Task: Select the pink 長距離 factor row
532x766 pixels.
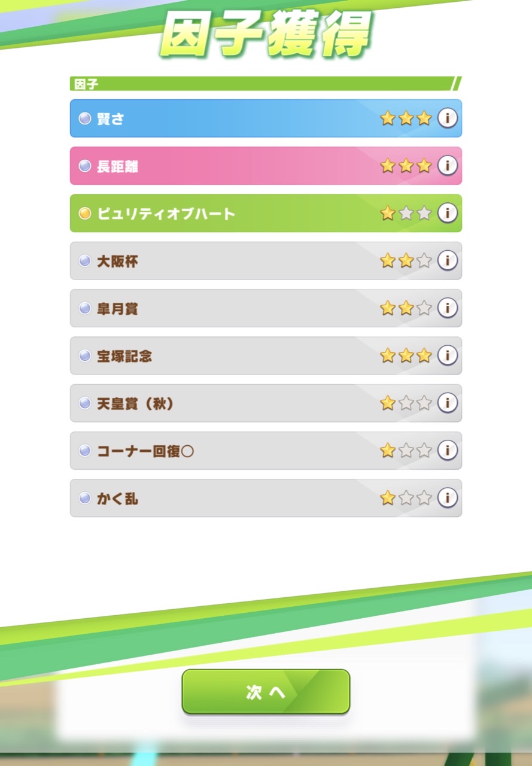Action: (266, 165)
